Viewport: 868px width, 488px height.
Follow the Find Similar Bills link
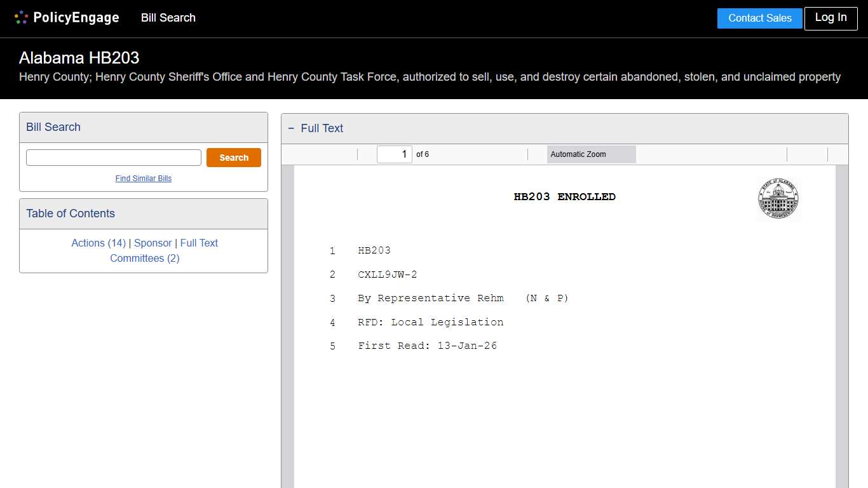pos(144,179)
